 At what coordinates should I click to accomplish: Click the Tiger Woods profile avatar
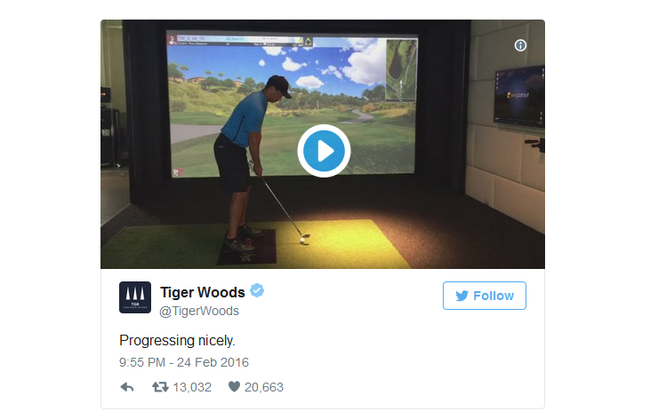click(135, 297)
